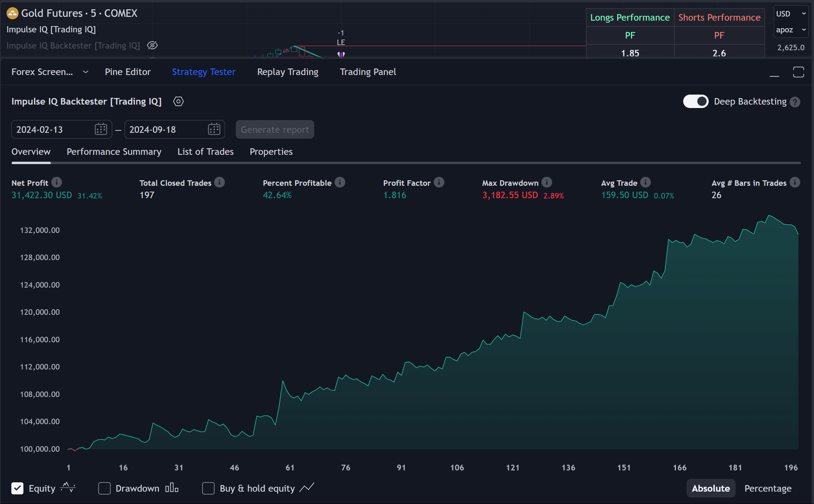This screenshot has width=814, height=504.
Task: Open the USD currency dropdown
Action: [x=791, y=14]
